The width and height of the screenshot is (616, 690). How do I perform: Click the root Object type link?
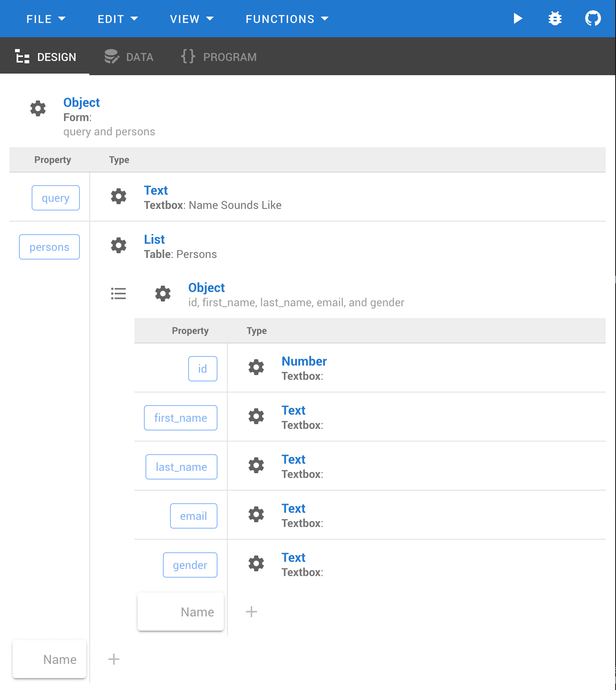[x=81, y=102]
